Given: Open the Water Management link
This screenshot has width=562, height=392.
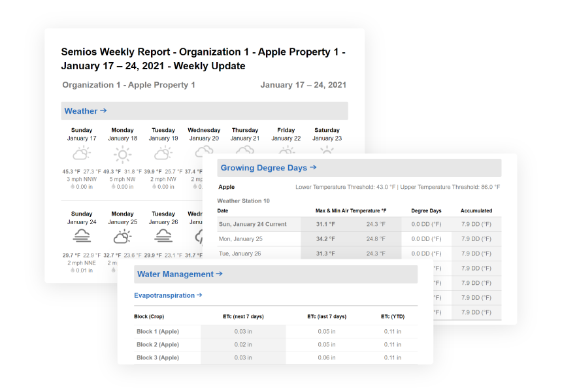Looking at the screenshot, I should (x=180, y=274).
